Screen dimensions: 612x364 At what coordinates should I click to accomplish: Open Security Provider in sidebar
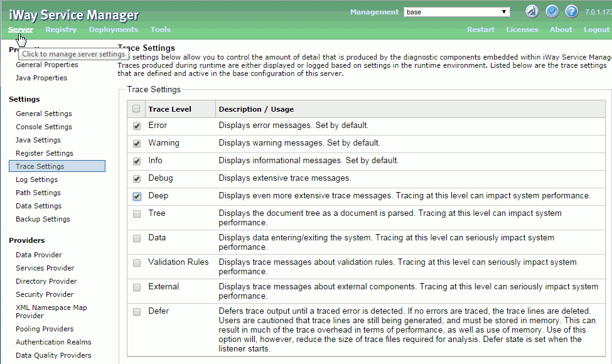(45, 294)
